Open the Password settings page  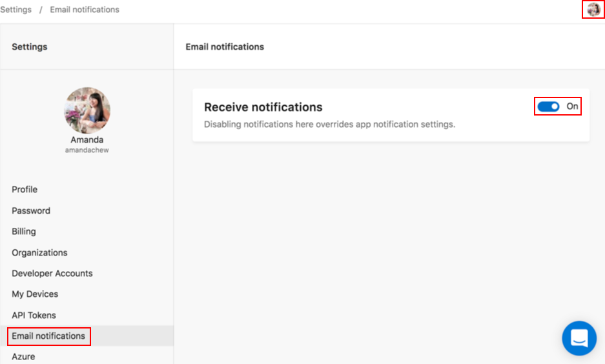coord(31,210)
